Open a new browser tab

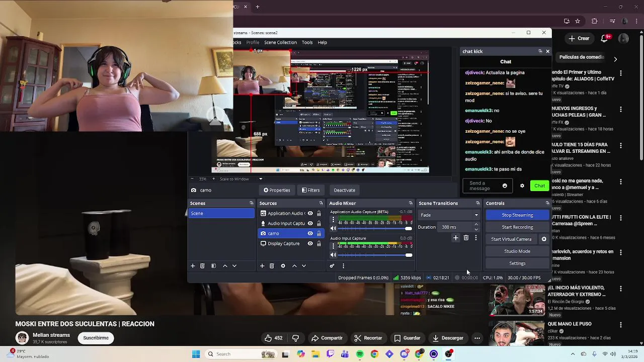(257, 7)
